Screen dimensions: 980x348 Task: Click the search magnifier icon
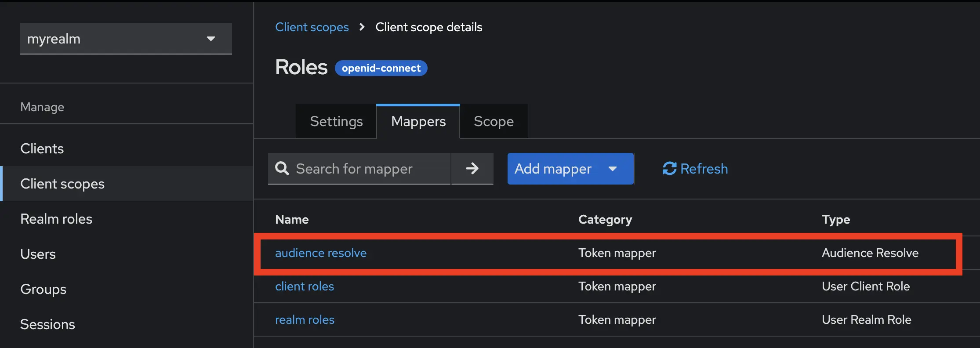282,169
